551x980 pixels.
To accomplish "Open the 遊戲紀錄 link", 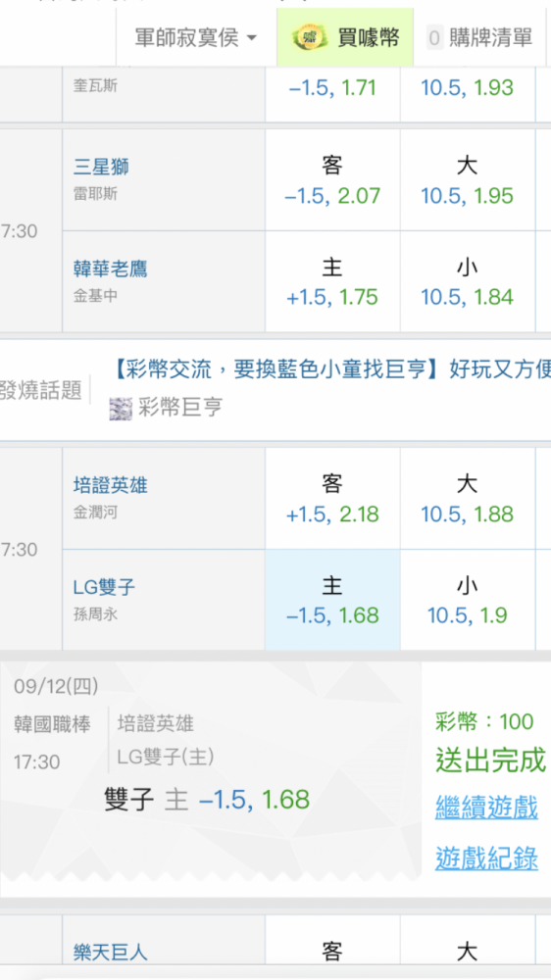I will point(486,858).
